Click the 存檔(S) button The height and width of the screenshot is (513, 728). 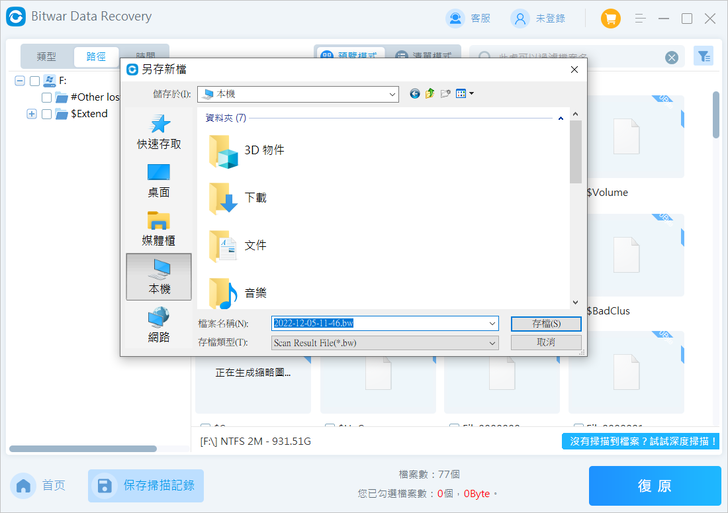(x=546, y=324)
